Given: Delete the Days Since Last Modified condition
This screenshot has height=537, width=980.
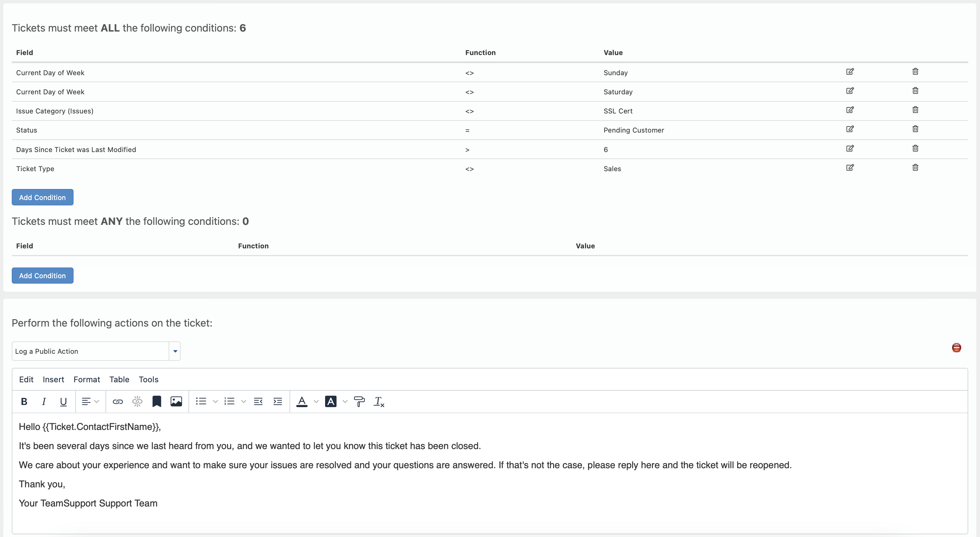Looking at the screenshot, I should click(x=915, y=148).
